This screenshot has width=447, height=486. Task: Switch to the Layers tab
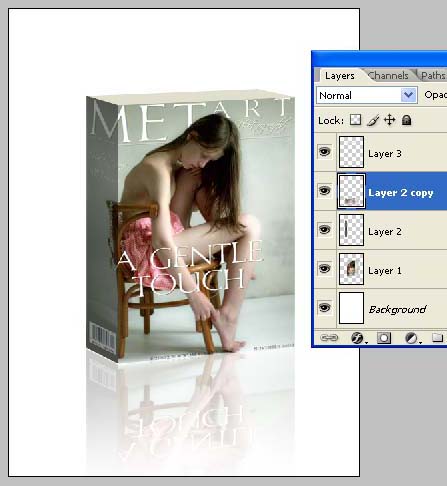click(339, 76)
